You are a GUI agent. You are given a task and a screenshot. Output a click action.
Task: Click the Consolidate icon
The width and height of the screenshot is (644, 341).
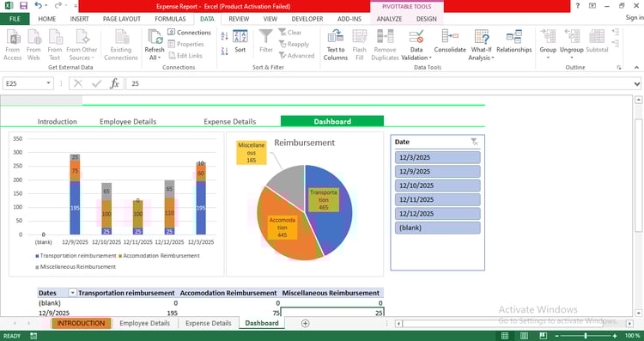click(x=450, y=41)
